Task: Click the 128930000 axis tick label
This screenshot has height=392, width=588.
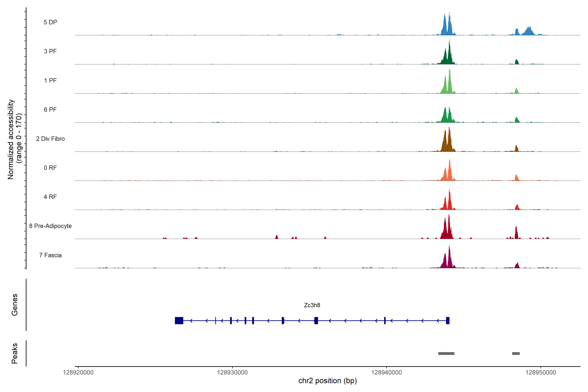Action: pos(232,373)
